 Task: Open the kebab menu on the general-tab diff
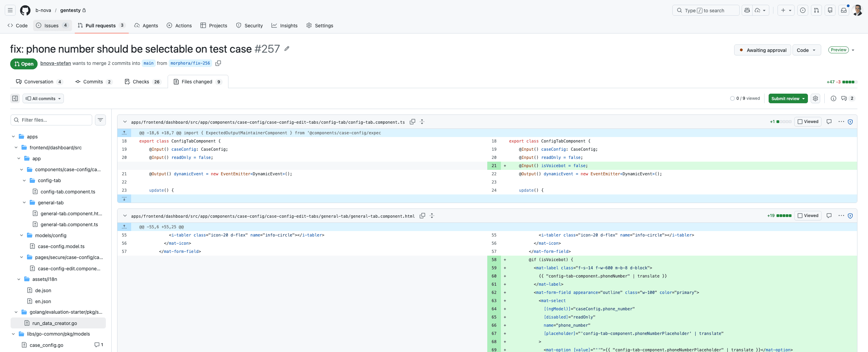tap(841, 216)
